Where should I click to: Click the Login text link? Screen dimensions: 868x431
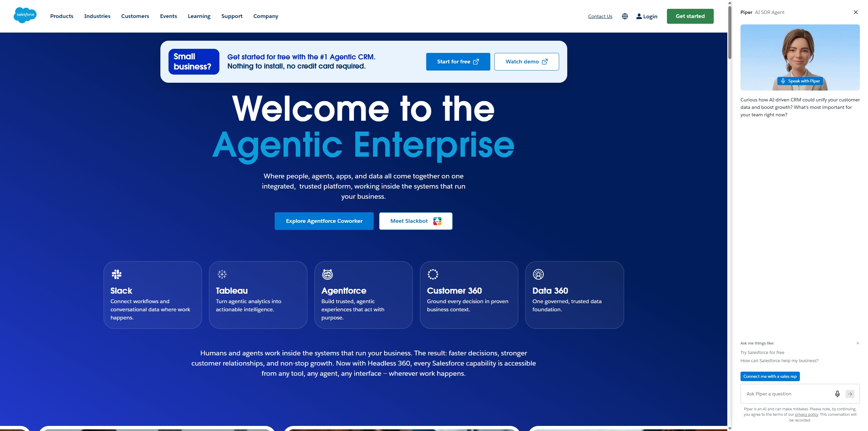tap(650, 16)
